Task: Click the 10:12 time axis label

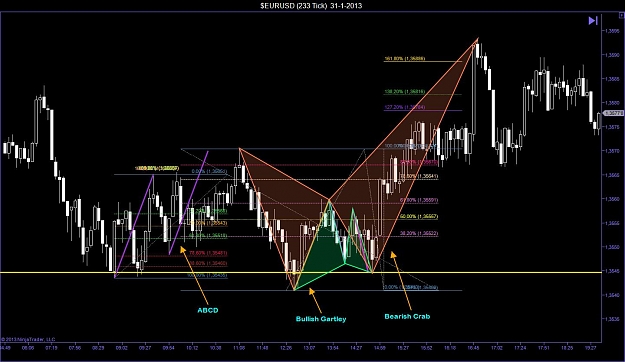Action: tap(192, 348)
